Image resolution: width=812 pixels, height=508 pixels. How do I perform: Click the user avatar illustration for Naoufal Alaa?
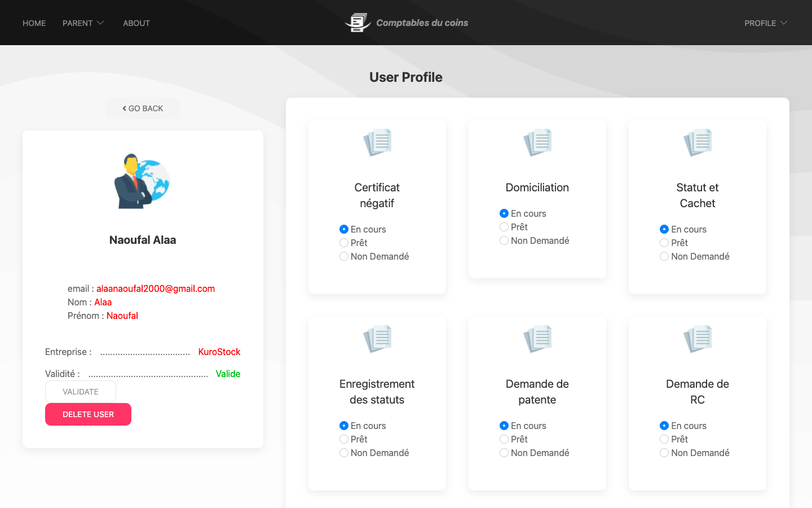[142, 179]
